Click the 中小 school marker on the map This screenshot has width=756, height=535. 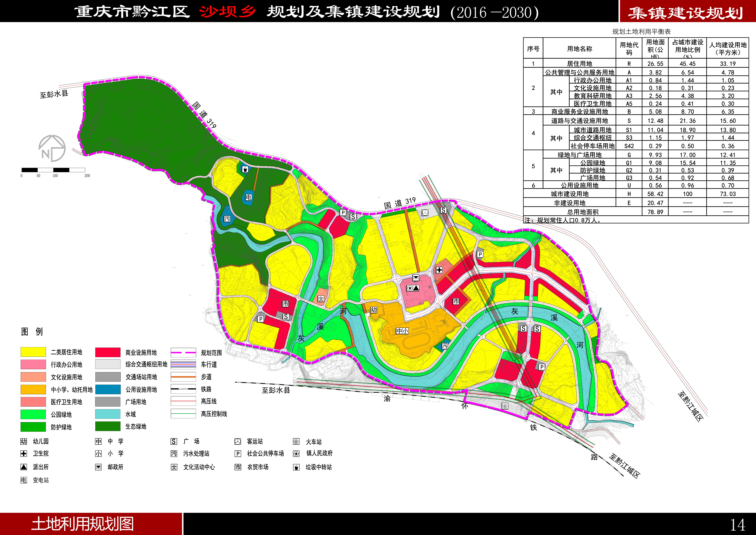(x=402, y=331)
